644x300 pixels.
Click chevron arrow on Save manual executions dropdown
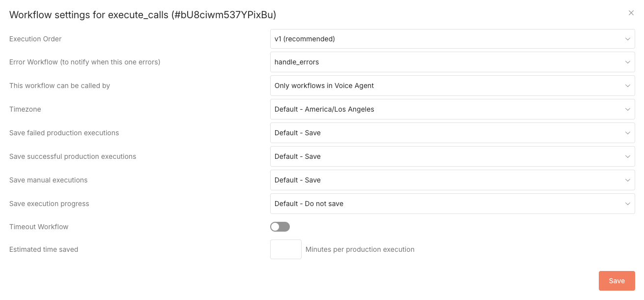click(x=627, y=180)
